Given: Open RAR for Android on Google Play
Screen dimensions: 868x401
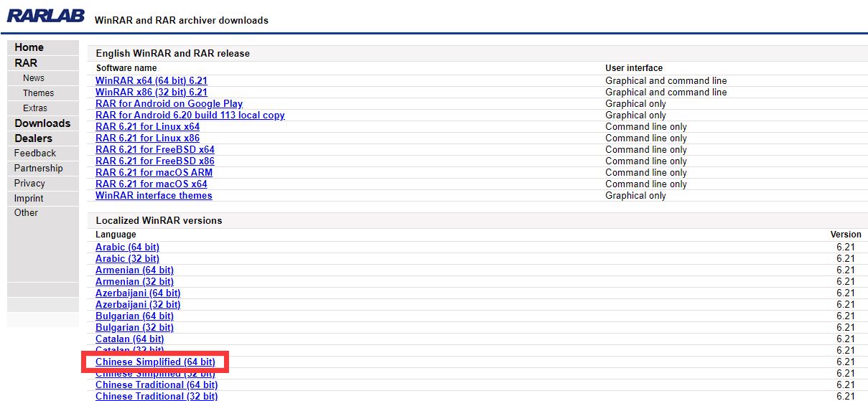Looking at the screenshot, I should [x=169, y=104].
